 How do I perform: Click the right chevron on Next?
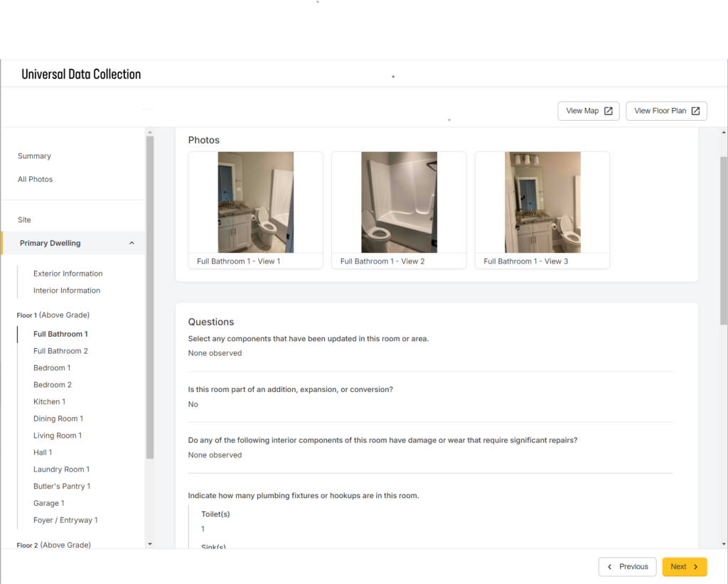point(695,567)
